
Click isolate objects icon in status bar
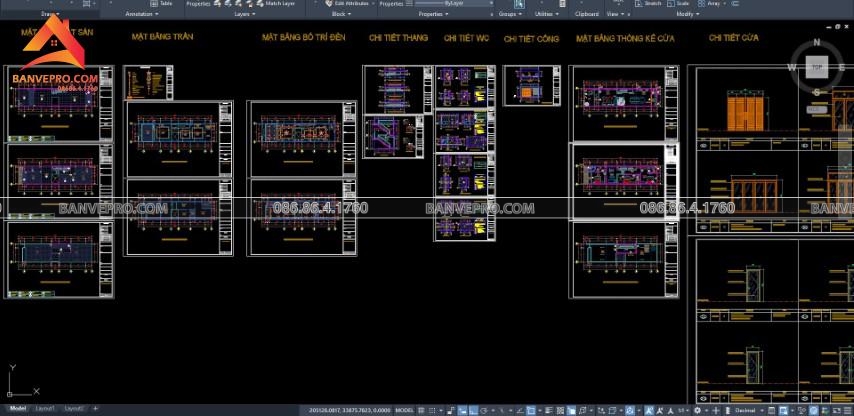pos(802,410)
